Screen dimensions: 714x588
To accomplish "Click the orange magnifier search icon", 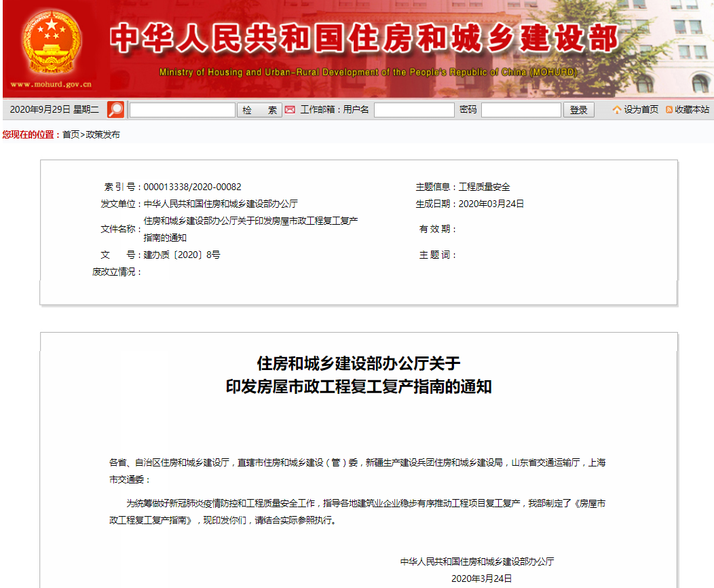I will point(115,109).
